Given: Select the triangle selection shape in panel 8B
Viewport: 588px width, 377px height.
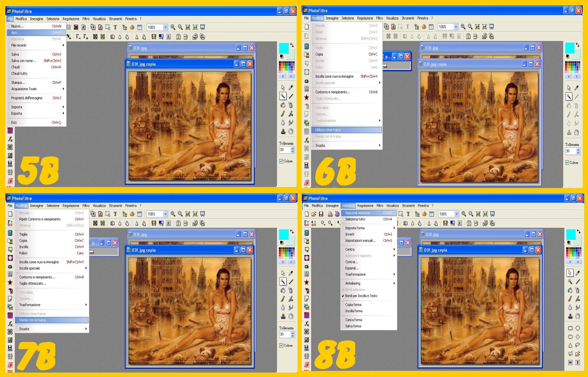Looking at the screenshot, I should pos(570,345).
